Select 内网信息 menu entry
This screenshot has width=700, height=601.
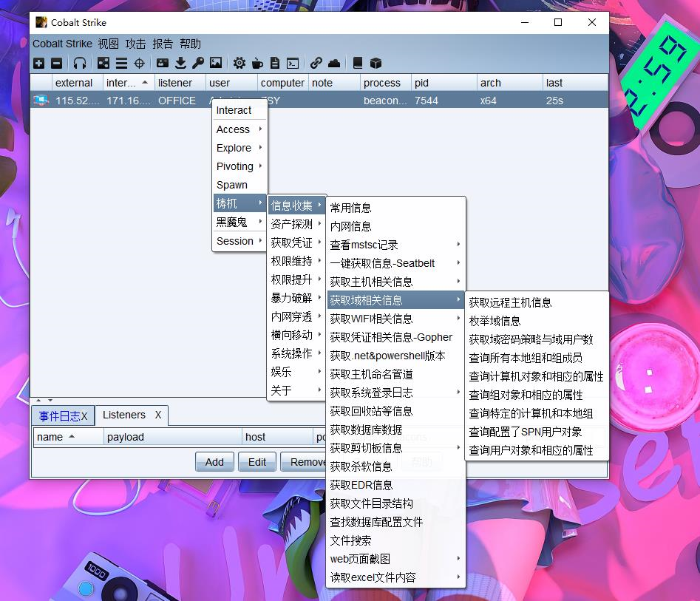tap(395, 226)
